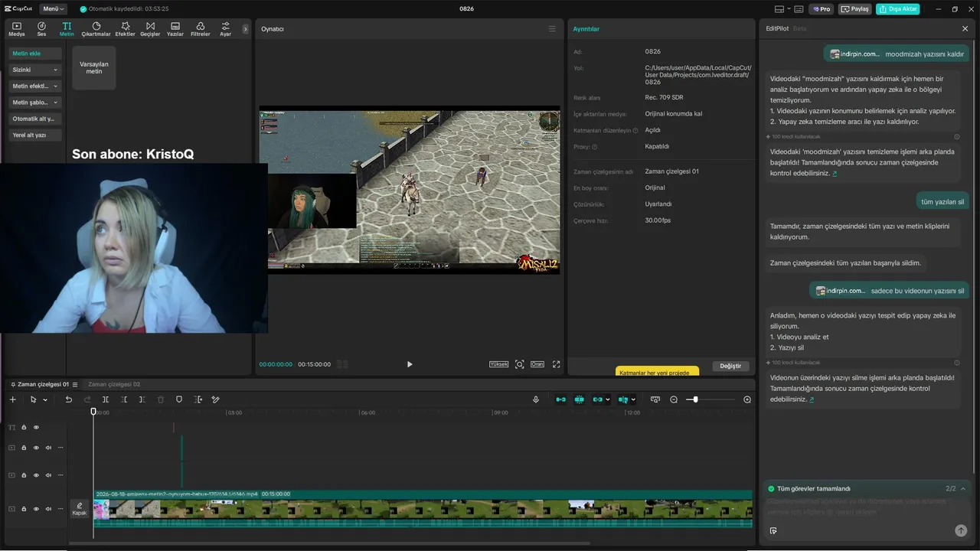This screenshot has height=551, width=980.
Task: Open Otomatik alt yazı option
Action: [35, 119]
